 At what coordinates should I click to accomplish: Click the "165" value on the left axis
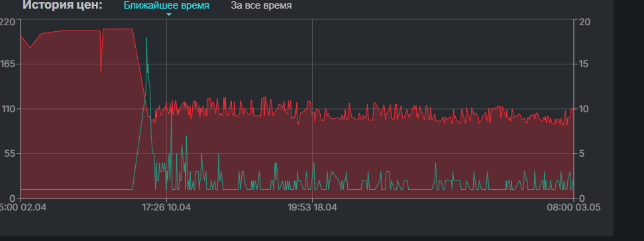pos(8,64)
